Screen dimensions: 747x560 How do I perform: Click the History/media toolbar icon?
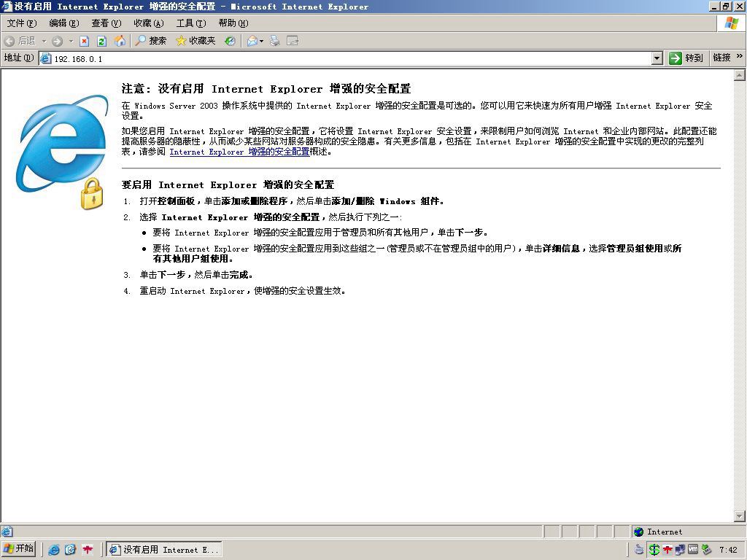pos(230,42)
